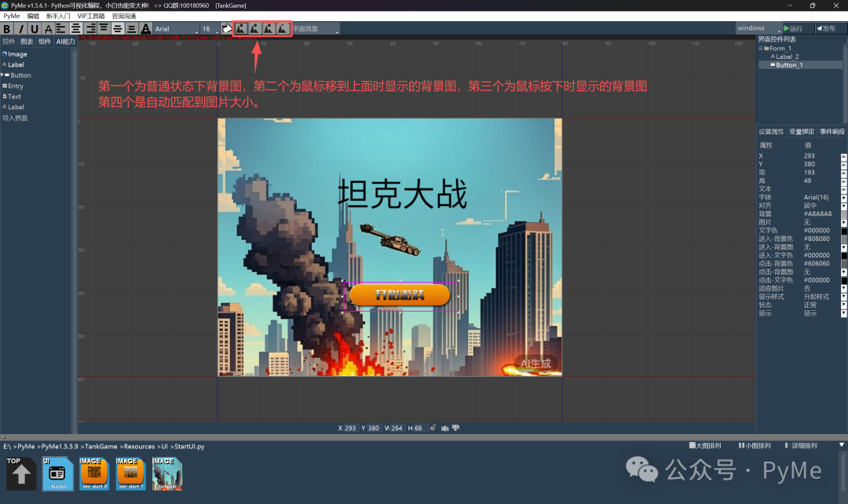Click the last layout icon after the lock
Image resolution: width=848 pixels, height=504 pixels.
coord(456,428)
